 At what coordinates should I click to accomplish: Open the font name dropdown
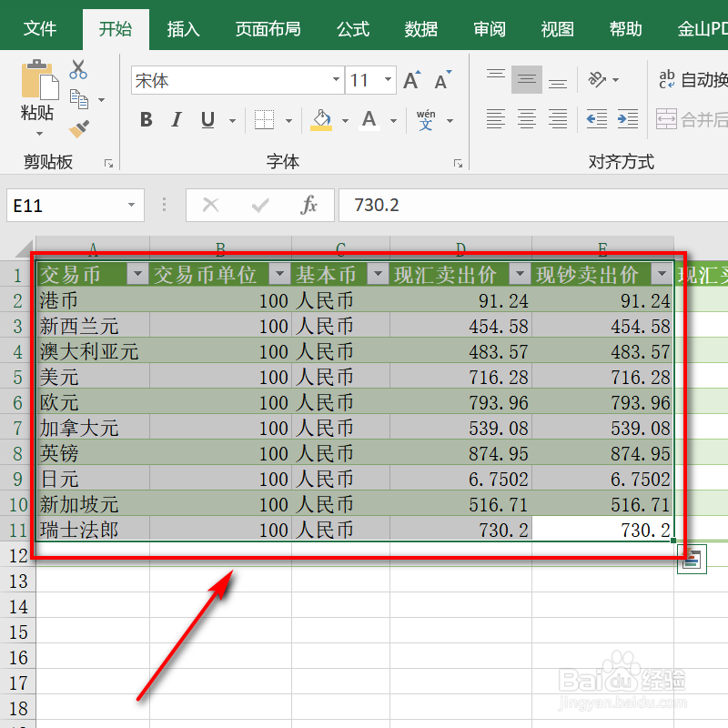point(335,80)
